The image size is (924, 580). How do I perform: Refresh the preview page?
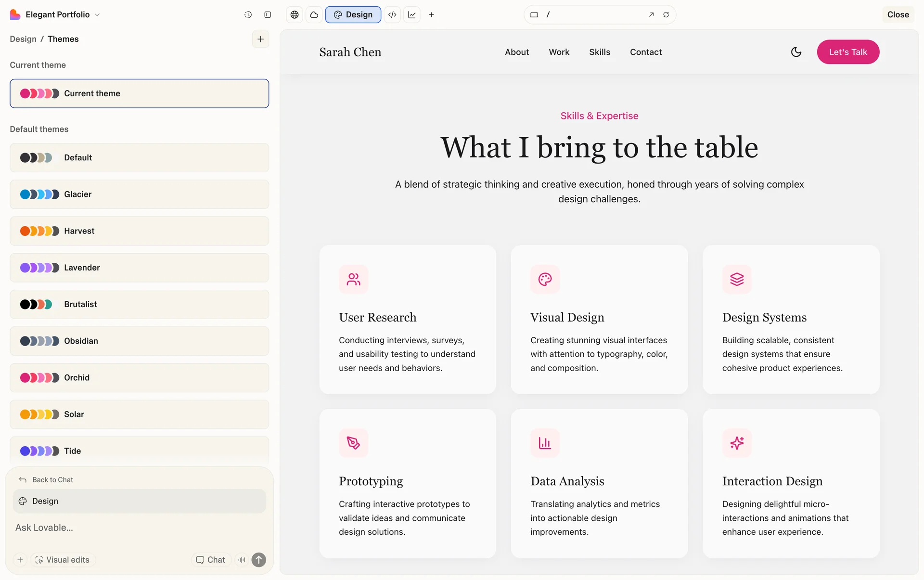point(666,14)
